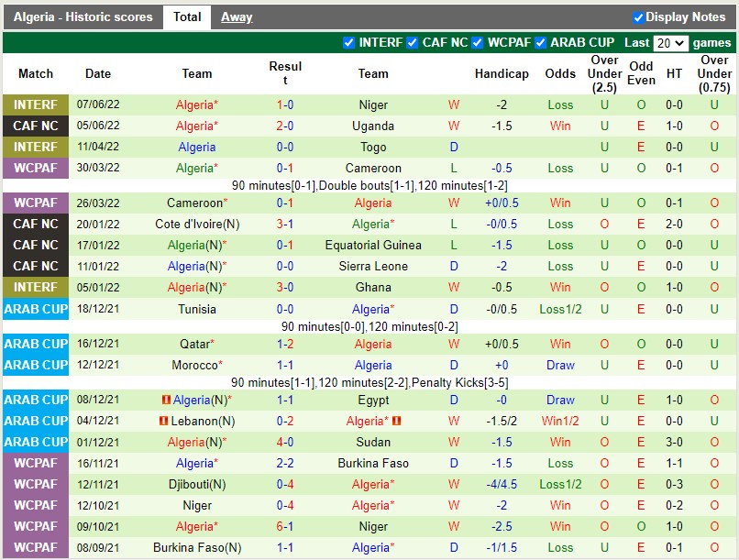Click the -4/4.5 handicap in the Djibouti row
The image size is (739, 560).
pyautogui.click(x=502, y=484)
